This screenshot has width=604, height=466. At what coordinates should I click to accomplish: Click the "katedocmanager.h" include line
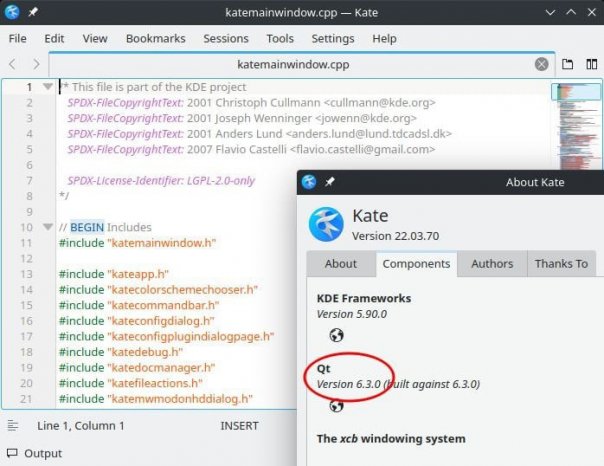click(137, 367)
